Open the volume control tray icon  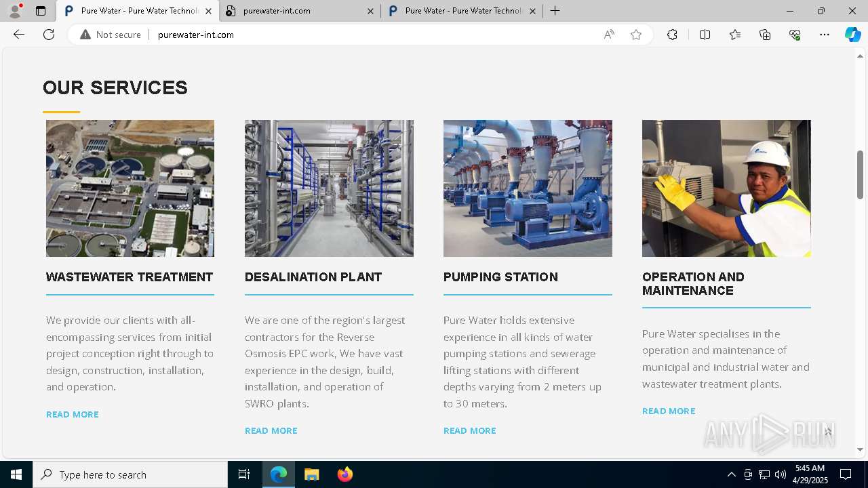tap(781, 474)
